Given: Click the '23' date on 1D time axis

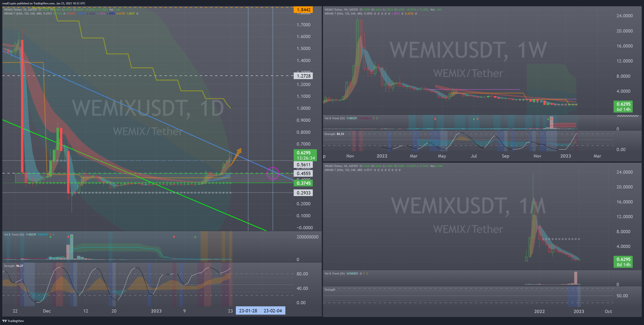Looking at the screenshot, I should (230, 311).
